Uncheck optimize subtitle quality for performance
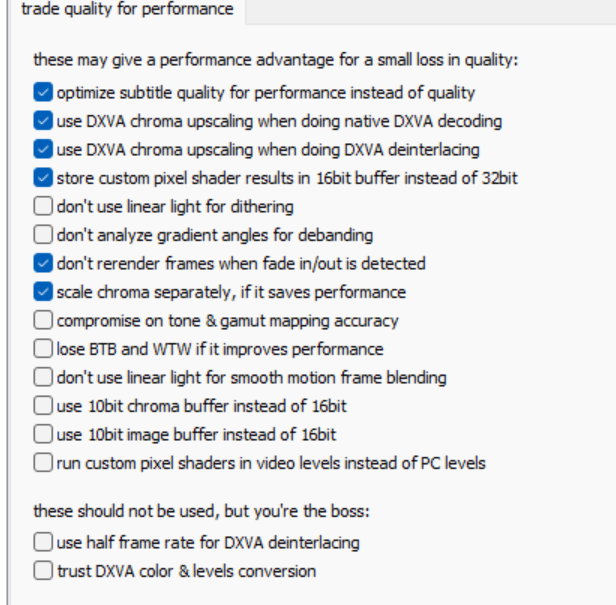 point(43,93)
